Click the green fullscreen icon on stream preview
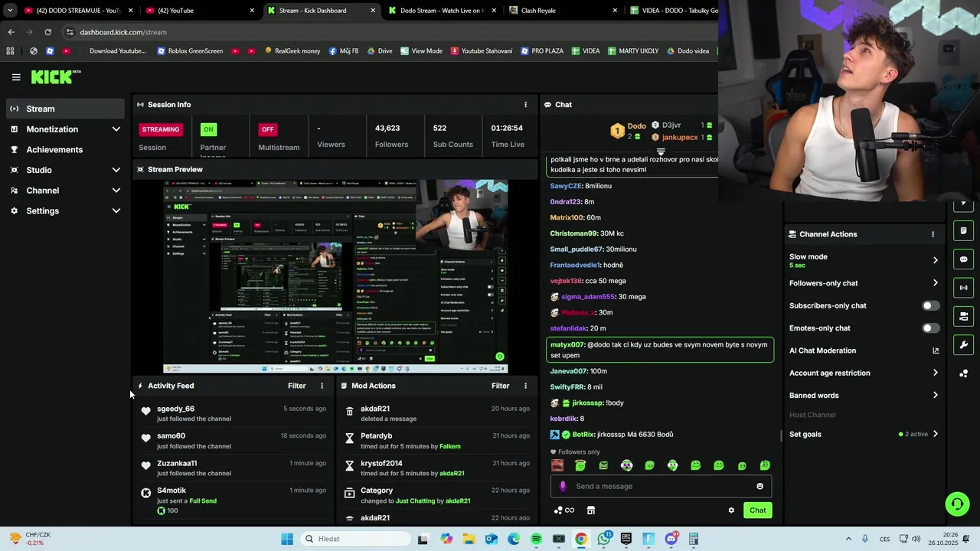980x551 pixels. 499,357
